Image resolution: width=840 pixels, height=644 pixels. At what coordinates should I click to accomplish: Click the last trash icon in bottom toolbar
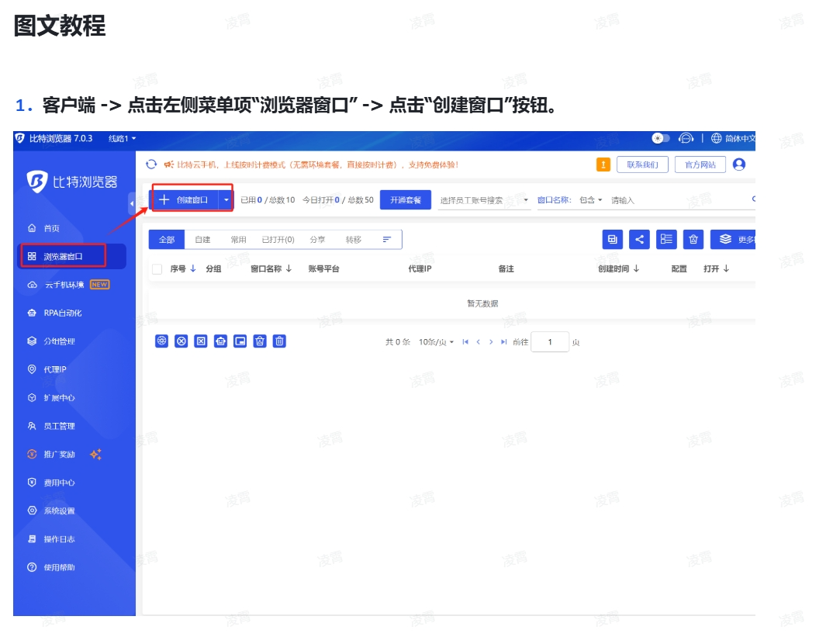point(280,341)
